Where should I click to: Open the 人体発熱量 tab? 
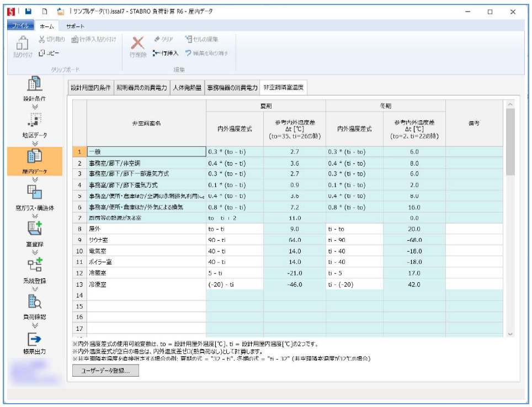[x=187, y=88]
